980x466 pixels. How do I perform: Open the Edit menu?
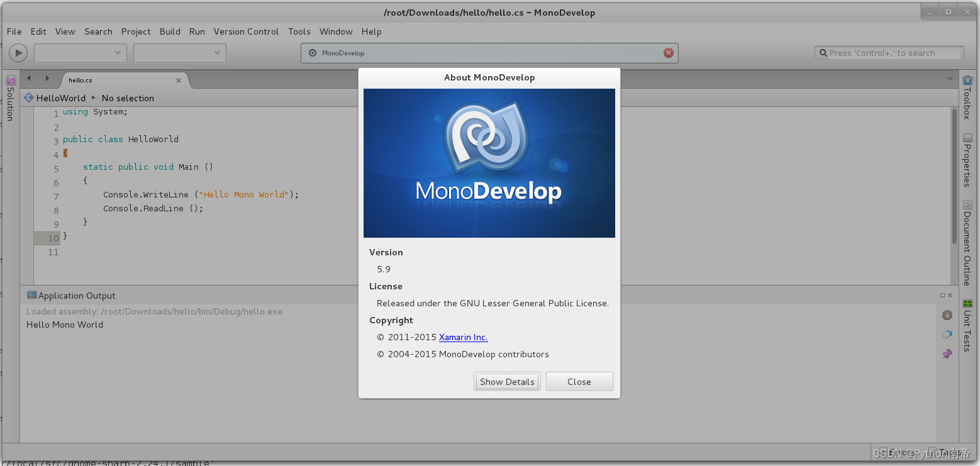coord(38,31)
